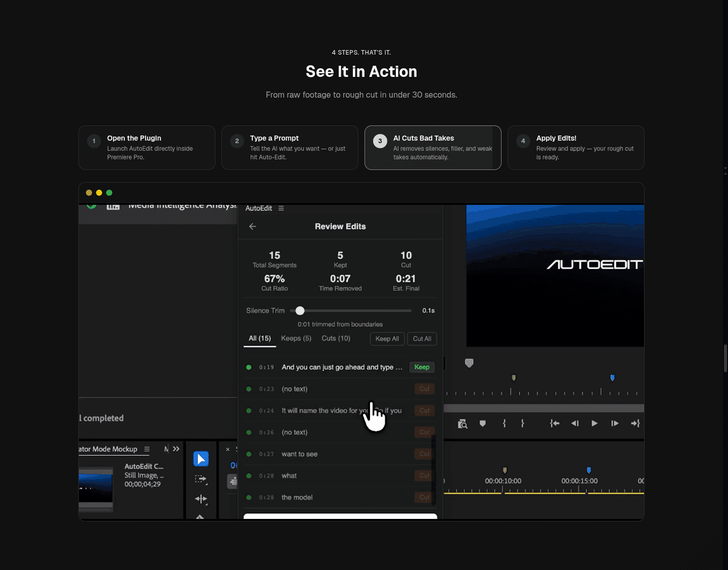Toggle Cut on 'the model' segment
This screenshot has width=728, height=570.
424,498
